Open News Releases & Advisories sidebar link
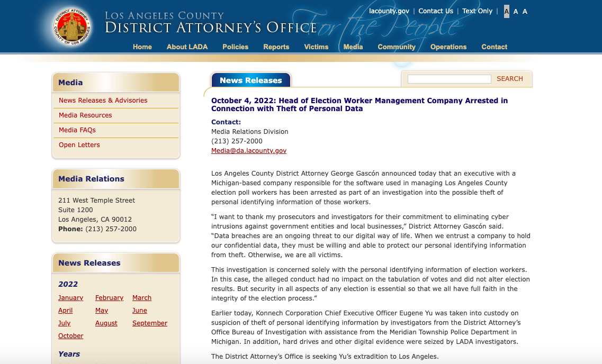602x364 pixels. point(103,101)
